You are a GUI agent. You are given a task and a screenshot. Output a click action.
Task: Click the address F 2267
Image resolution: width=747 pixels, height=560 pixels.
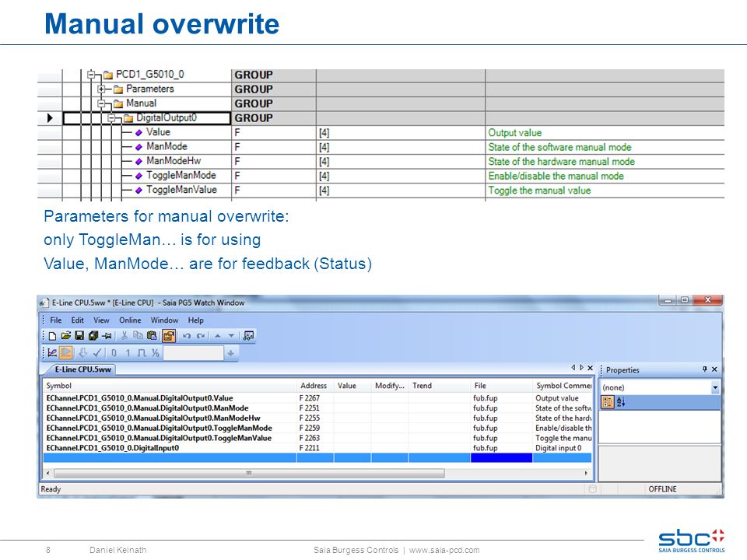pyautogui.click(x=310, y=398)
